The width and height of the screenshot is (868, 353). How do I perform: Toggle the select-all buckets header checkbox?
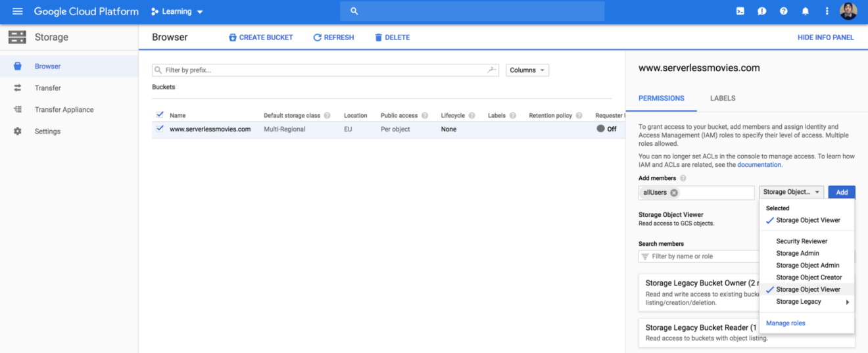coord(160,115)
